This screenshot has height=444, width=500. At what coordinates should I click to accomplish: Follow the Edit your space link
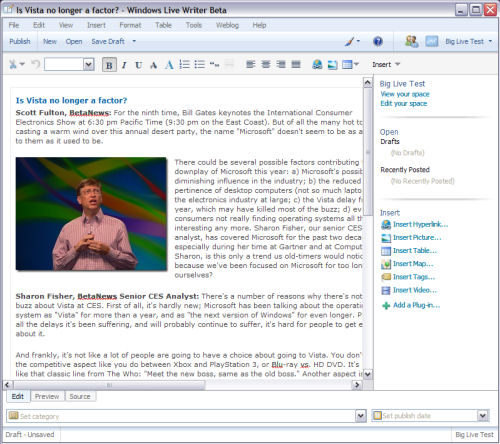[x=403, y=103]
